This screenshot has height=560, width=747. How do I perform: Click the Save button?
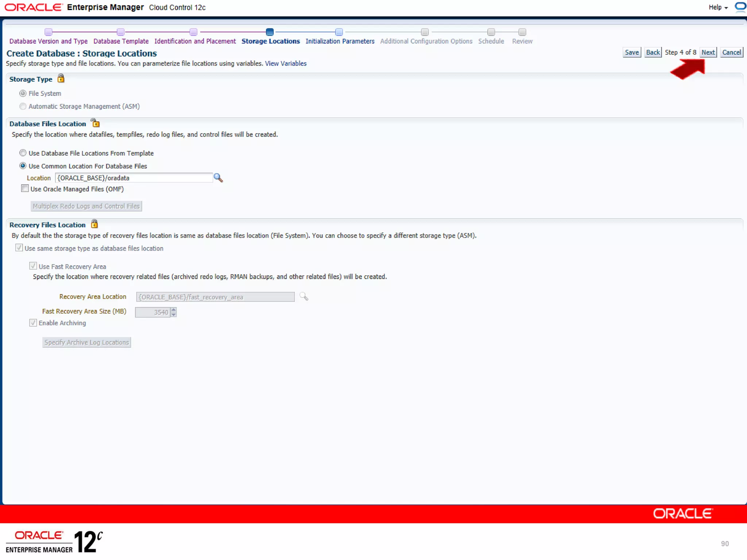tap(631, 52)
